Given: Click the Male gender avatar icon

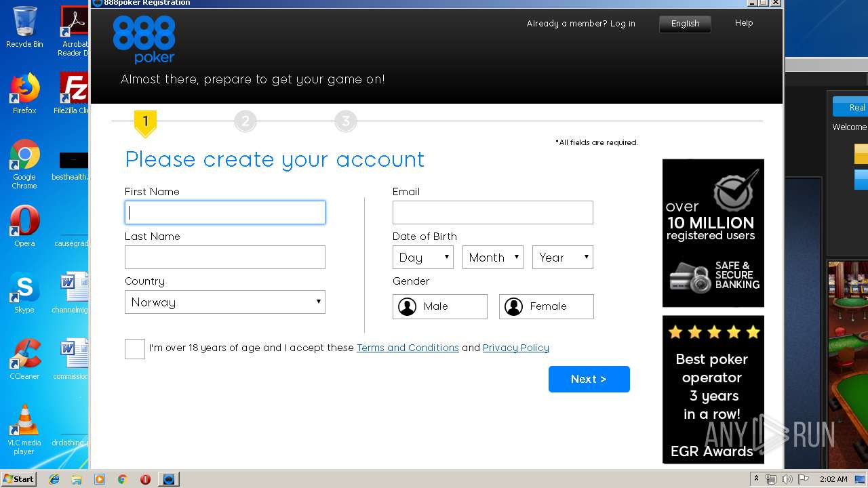Looking at the screenshot, I should (407, 306).
